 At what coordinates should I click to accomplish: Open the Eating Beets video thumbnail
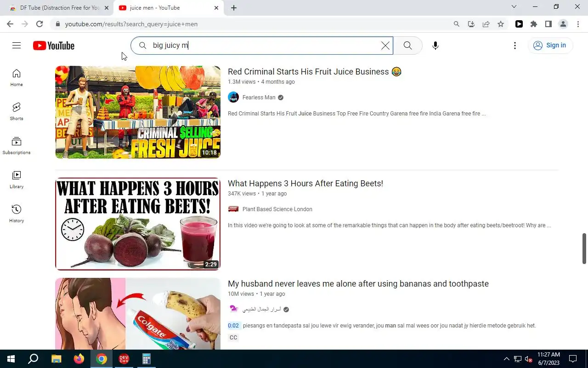(x=138, y=224)
